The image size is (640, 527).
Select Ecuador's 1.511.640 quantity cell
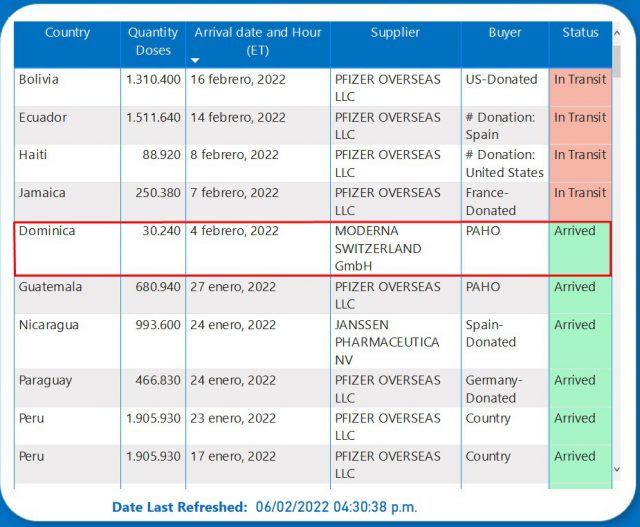pyautogui.click(x=153, y=118)
